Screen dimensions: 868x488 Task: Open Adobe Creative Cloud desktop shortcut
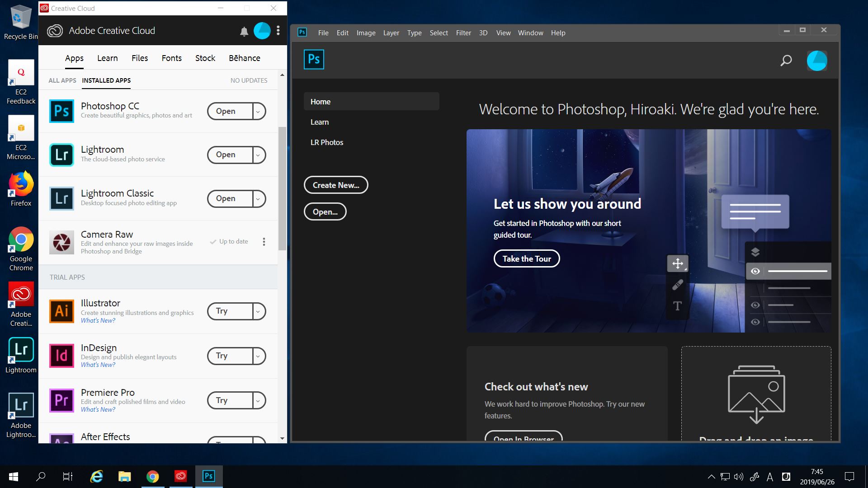click(21, 305)
